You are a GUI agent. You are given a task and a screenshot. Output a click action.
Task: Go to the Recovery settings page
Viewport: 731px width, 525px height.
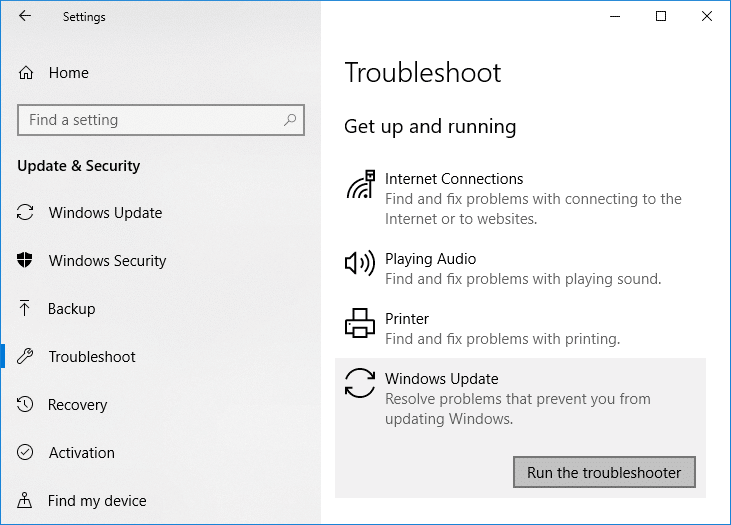coord(77,405)
